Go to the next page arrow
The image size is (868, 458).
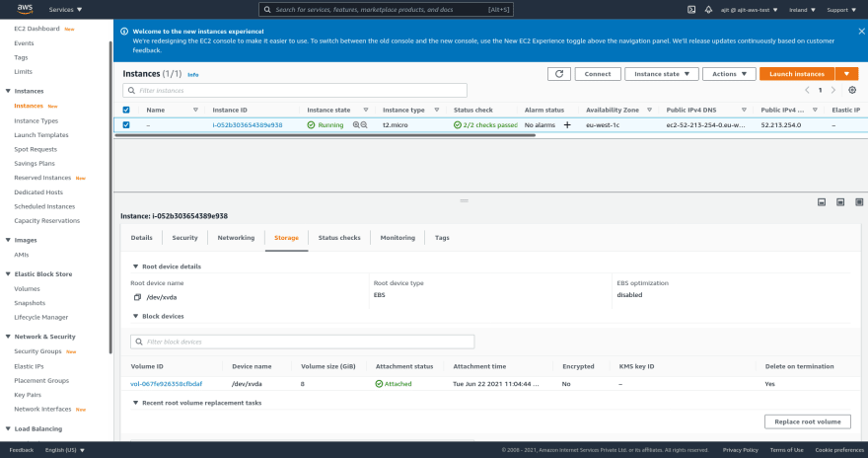[833, 90]
